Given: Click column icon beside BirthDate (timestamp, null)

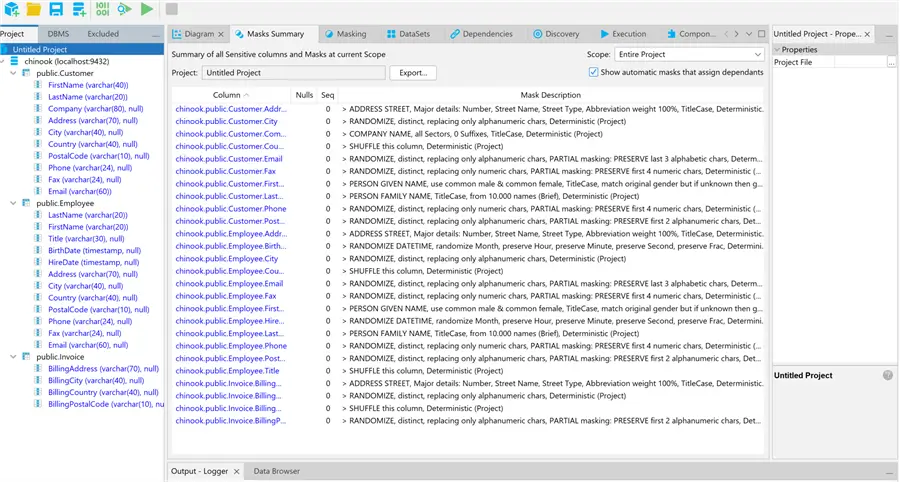Looking at the screenshot, I should [x=38, y=250].
